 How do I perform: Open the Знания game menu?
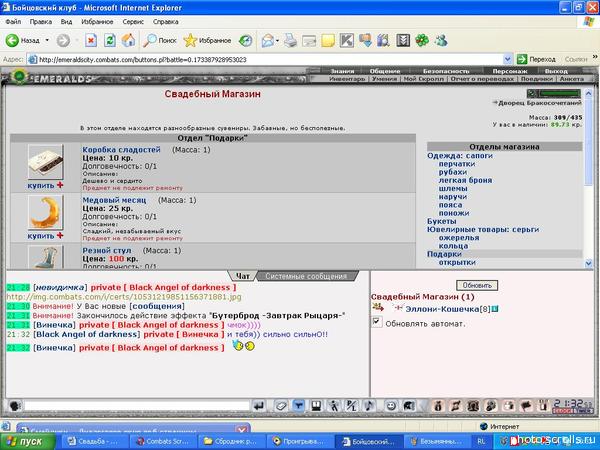pyautogui.click(x=342, y=71)
